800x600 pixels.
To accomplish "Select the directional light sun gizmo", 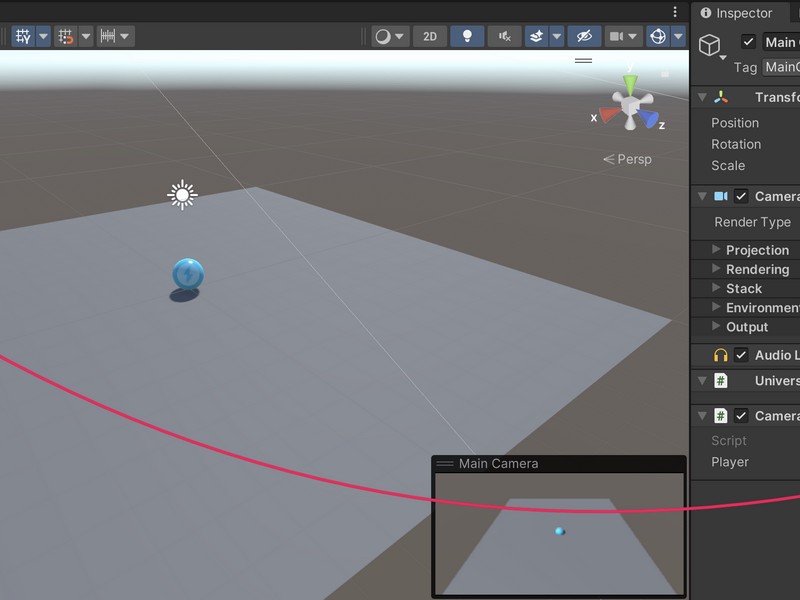I will point(181,194).
